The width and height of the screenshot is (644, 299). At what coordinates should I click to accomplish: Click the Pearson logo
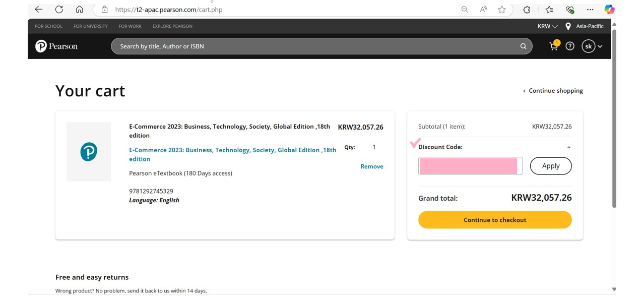[x=56, y=46]
